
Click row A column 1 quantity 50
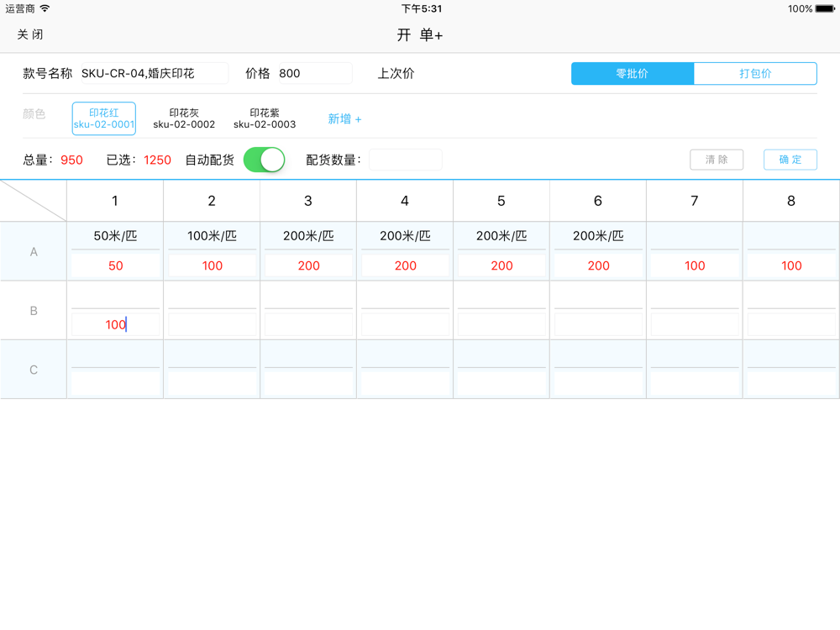click(x=116, y=265)
